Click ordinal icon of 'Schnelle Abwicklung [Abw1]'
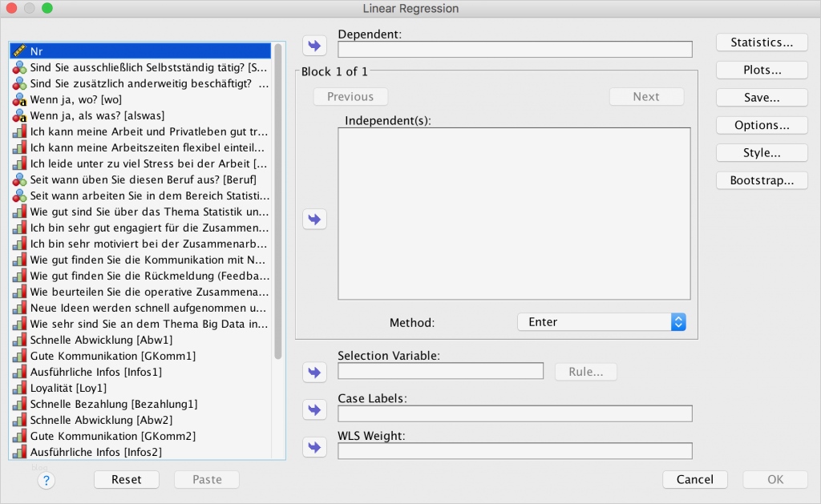This screenshot has height=504, width=821. click(19, 340)
